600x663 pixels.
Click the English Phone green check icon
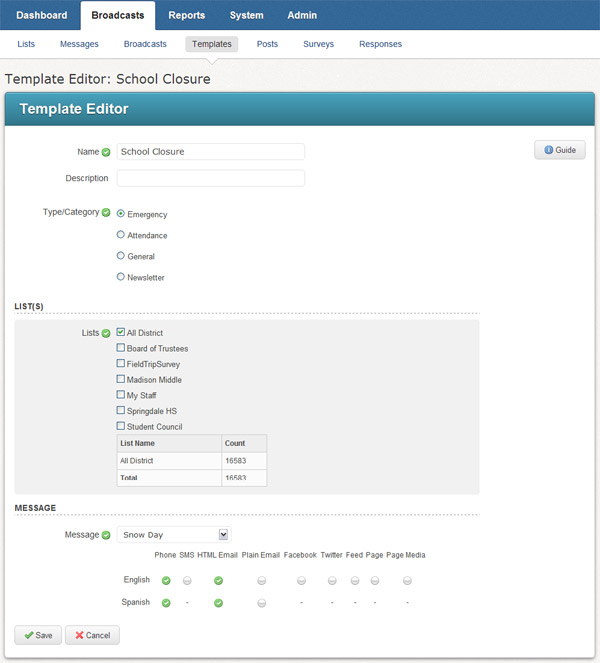[166, 580]
